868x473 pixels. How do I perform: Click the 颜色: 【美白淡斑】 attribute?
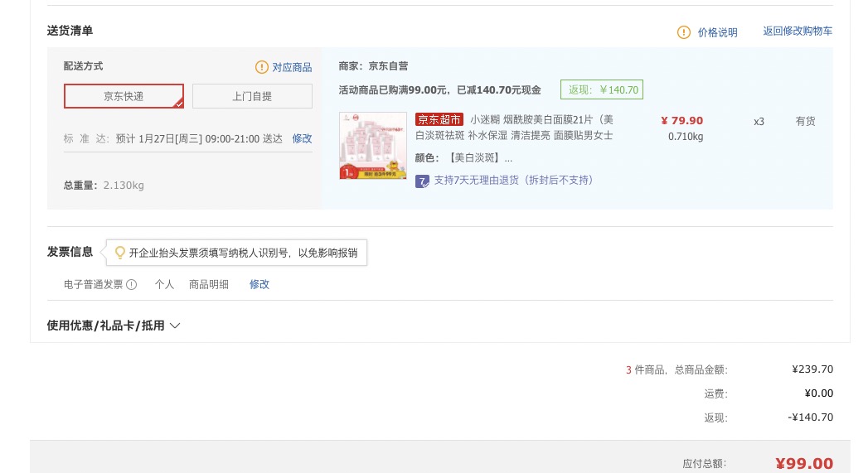point(464,158)
